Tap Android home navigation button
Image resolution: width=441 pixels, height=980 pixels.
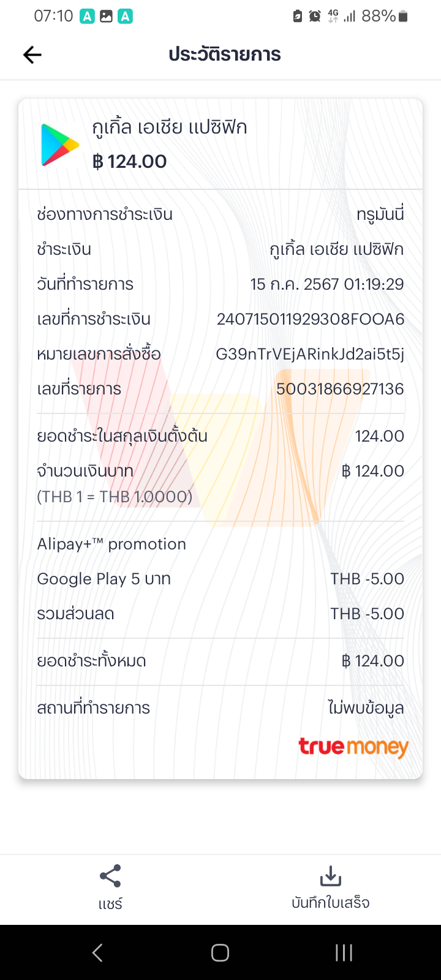pos(221,952)
